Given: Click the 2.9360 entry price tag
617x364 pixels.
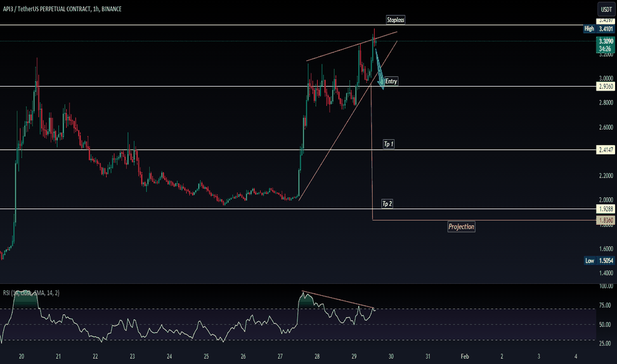Looking at the screenshot, I should coord(606,86).
